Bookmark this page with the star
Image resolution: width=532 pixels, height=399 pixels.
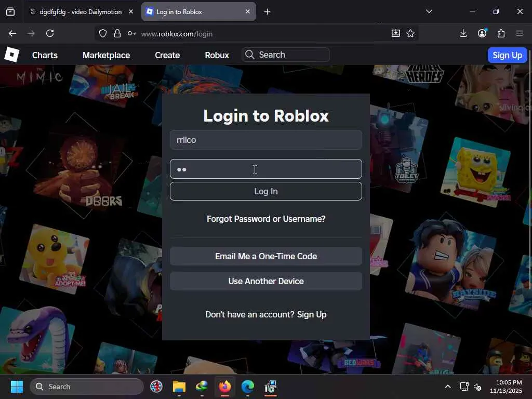click(x=410, y=33)
